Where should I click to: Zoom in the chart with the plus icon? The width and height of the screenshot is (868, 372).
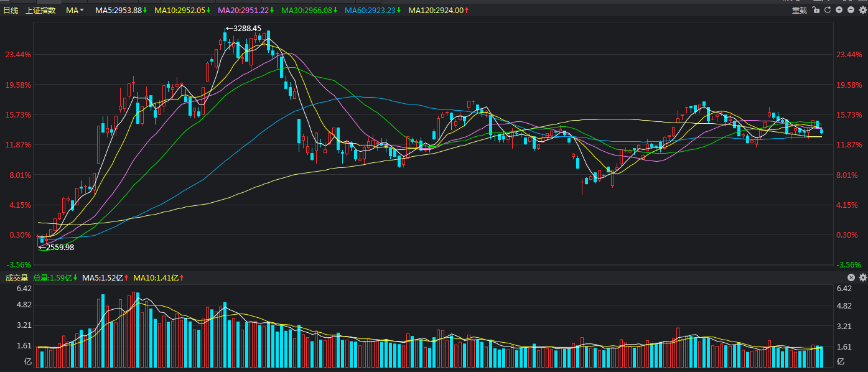[x=839, y=10]
